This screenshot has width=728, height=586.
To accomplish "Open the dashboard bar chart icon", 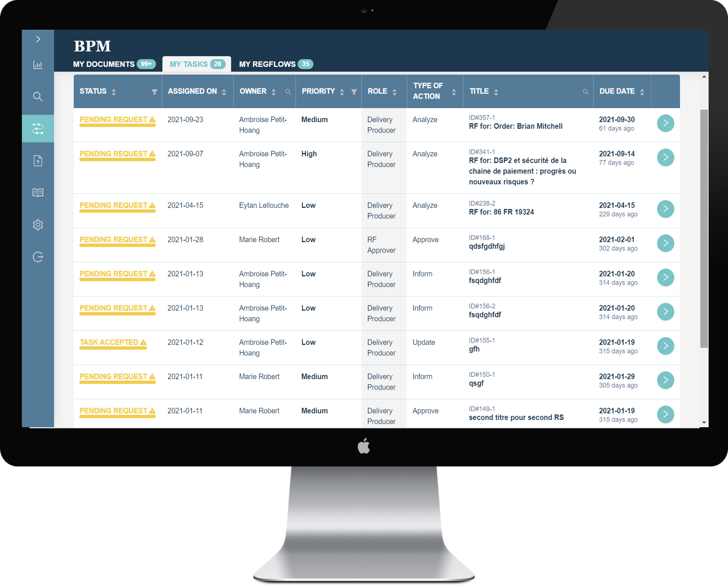I will 38,65.
